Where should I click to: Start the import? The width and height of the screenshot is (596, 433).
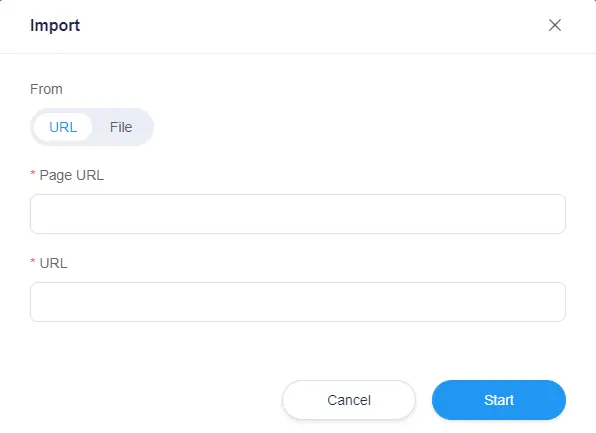pos(499,400)
